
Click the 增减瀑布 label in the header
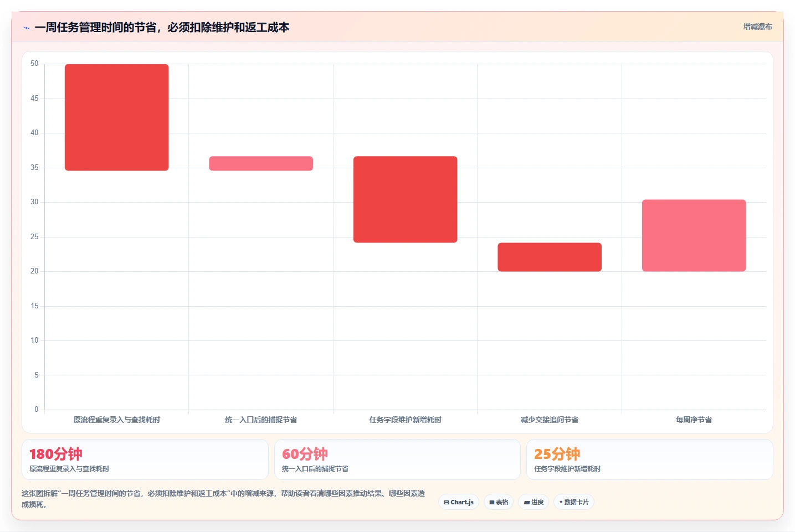pyautogui.click(x=757, y=27)
